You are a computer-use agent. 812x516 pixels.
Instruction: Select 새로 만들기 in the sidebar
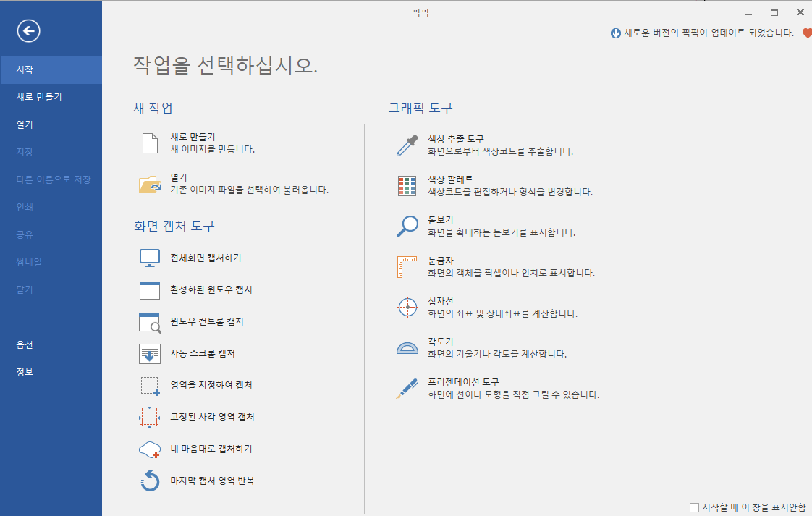coord(51,98)
